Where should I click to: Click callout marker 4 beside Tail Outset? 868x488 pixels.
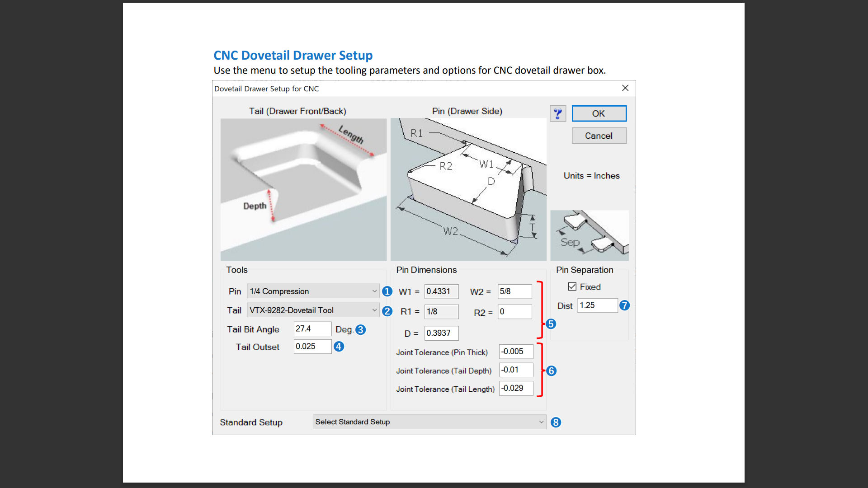click(339, 347)
